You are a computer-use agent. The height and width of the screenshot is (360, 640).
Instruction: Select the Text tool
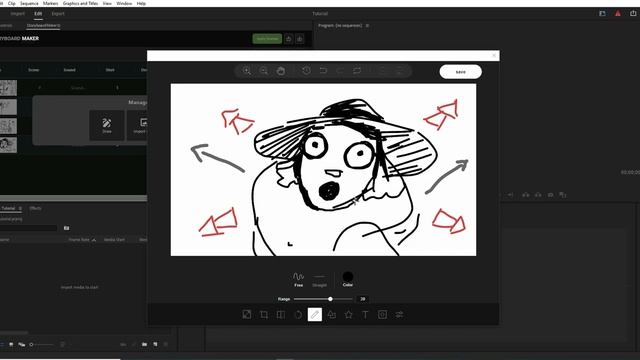(x=365, y=315)
